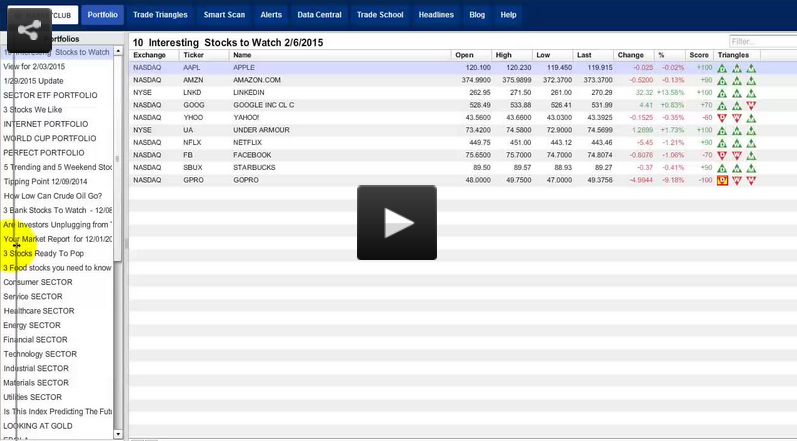
Task: Click FB red monthly triangle
Action: click(722, 155)
